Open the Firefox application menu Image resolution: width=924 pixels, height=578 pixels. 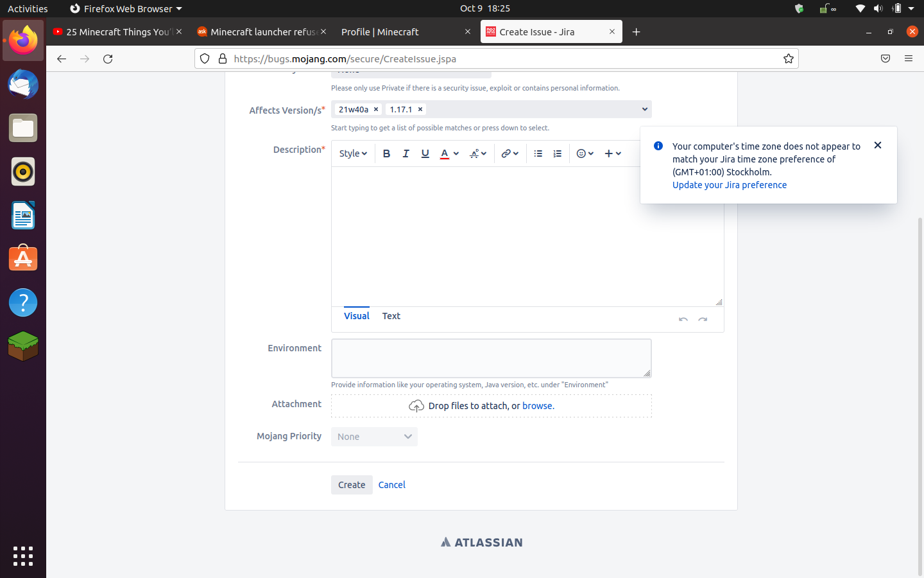click(x=909, y=58)
